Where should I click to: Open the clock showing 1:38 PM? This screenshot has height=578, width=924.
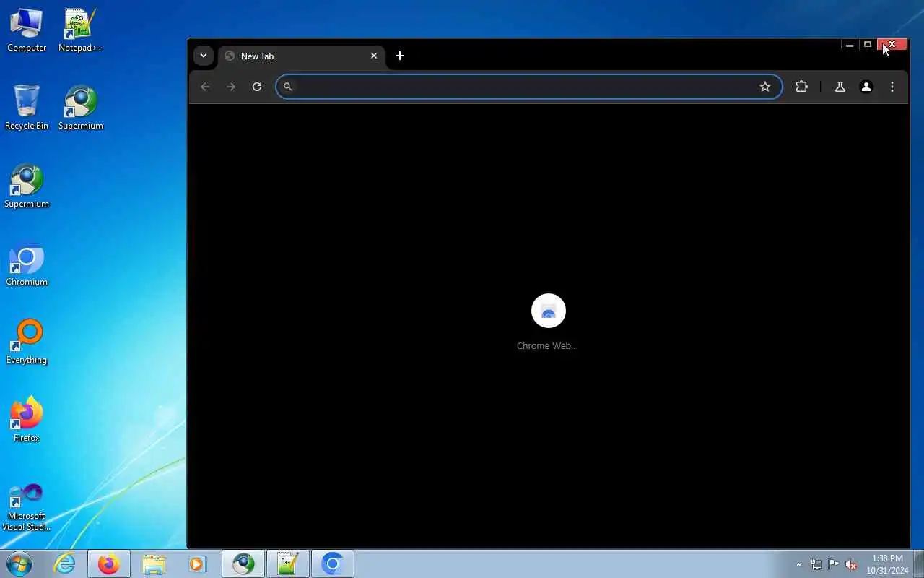click(887, 564)
